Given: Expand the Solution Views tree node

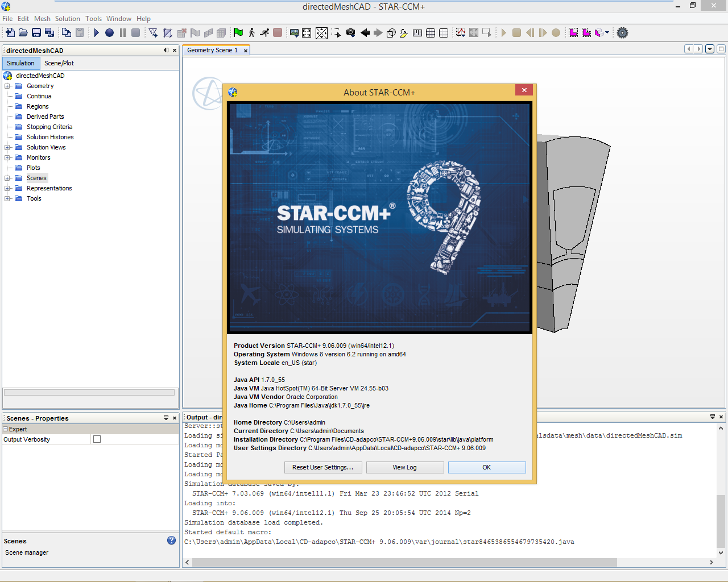Looking at the screenshot, I should [x=7, y=148].
